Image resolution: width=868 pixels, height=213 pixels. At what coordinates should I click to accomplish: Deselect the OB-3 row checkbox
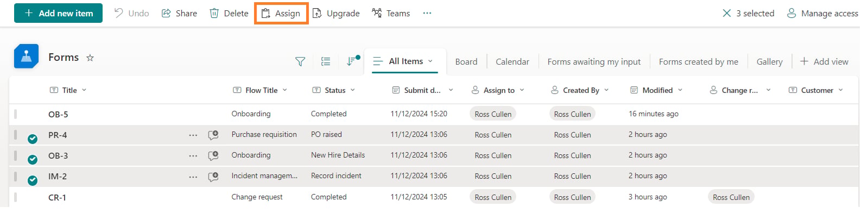33,160
